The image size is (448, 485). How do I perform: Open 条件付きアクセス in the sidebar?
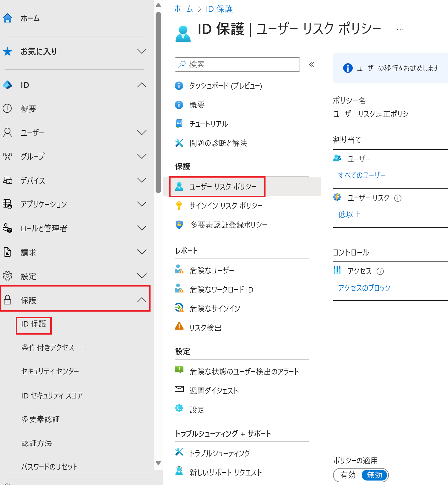coord(48,348)
